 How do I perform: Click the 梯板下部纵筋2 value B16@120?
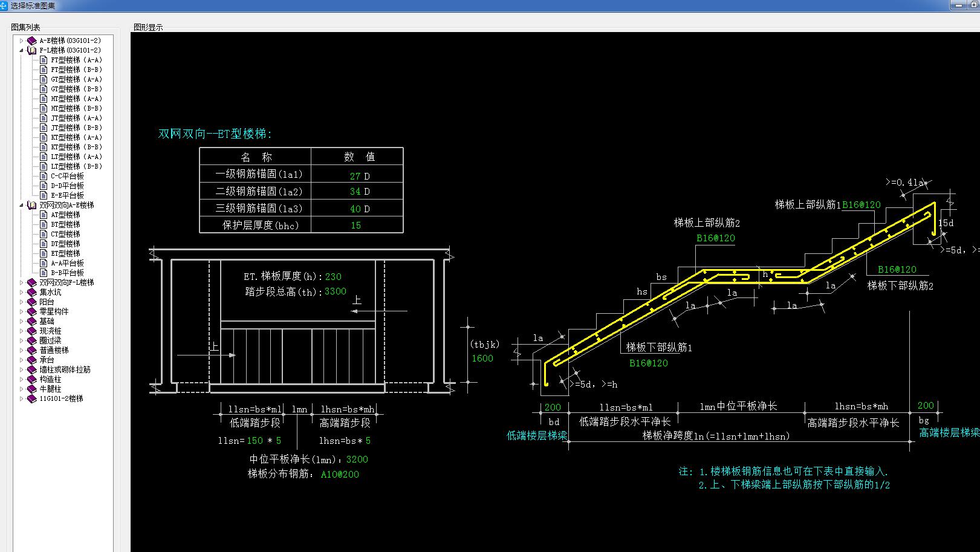click(x=897, y=270)
